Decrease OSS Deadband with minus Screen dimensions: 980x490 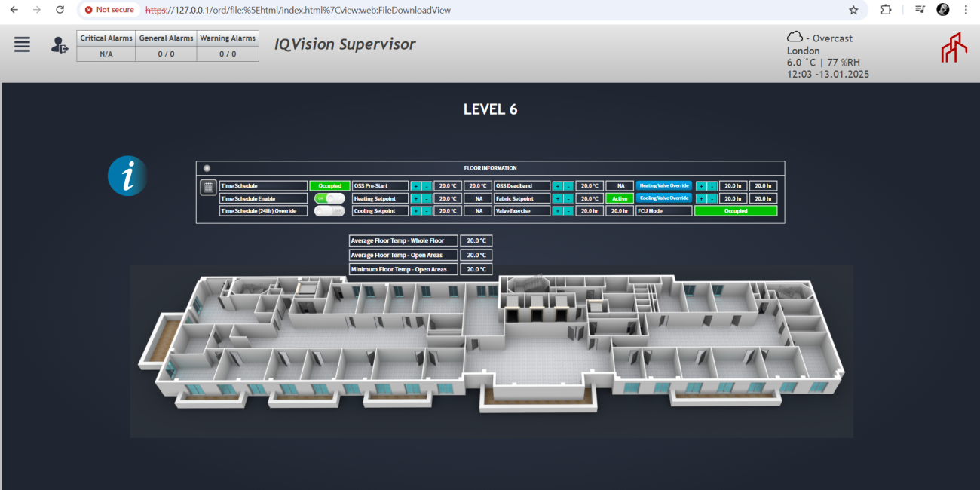[x=568, y=185]
